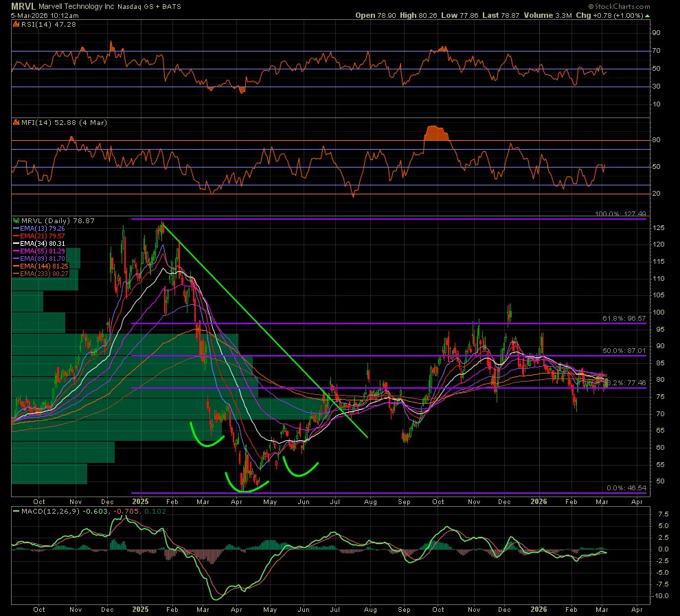
Task: Click the 2026 label on the price panel time axis
Action: [x=539, y=501]
